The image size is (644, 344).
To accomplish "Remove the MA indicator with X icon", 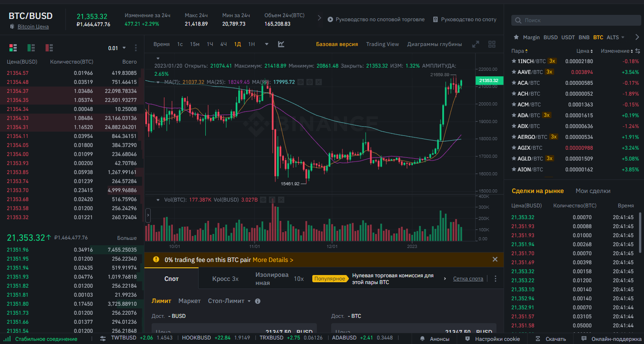I will pos(318,82).
